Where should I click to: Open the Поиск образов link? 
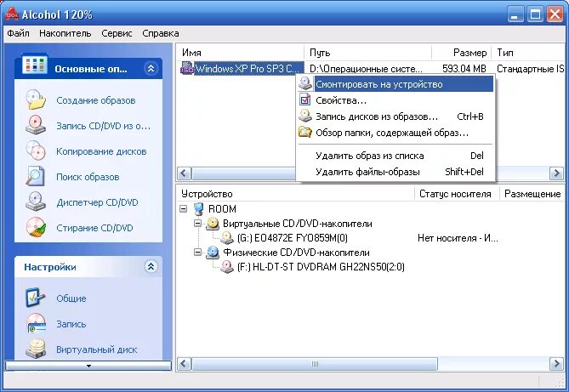tap(88, 177)
